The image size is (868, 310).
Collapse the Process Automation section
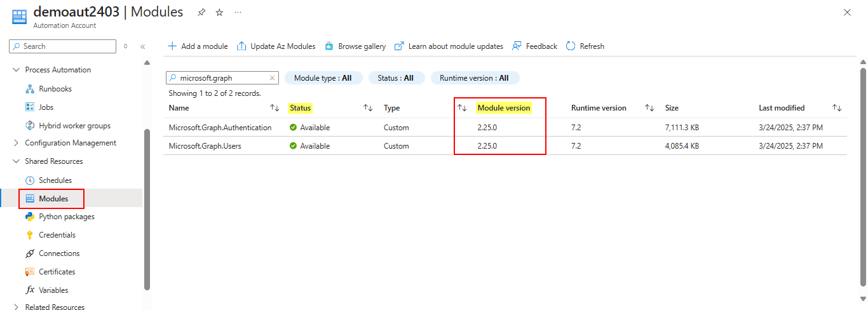pyautogui.click(x=17, y=70)
